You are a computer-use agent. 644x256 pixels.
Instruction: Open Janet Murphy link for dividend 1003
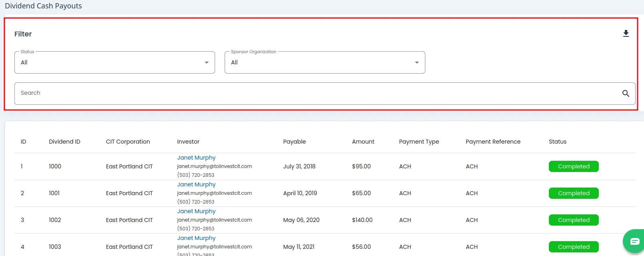[x=196, y=238]
